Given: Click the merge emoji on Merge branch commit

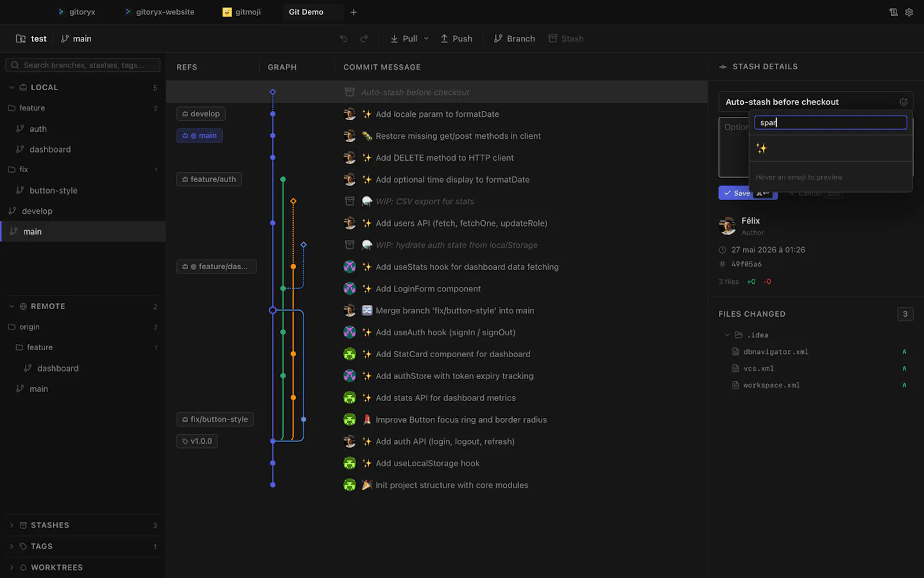Looking at the screenshot, I should pyautogui.click(x=367, y=310).
